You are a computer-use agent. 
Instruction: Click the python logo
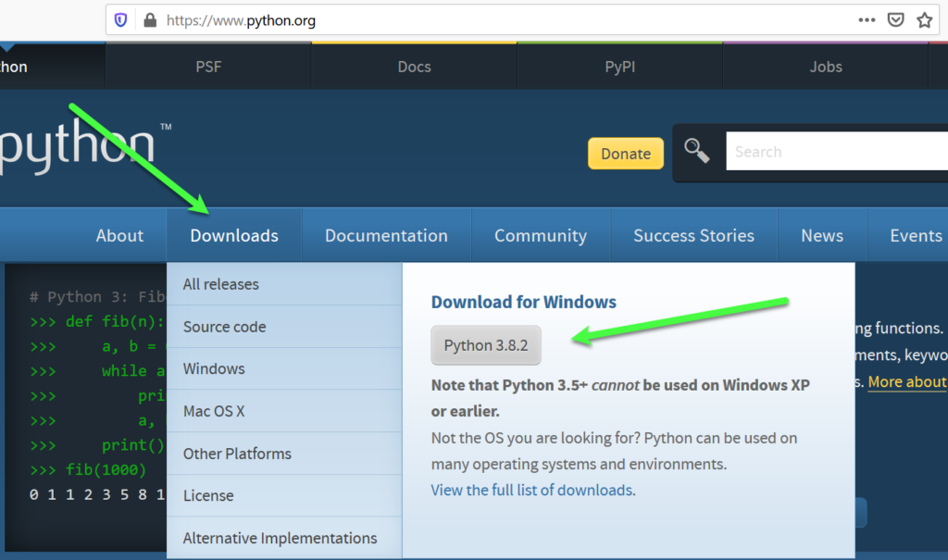point(84,145)
